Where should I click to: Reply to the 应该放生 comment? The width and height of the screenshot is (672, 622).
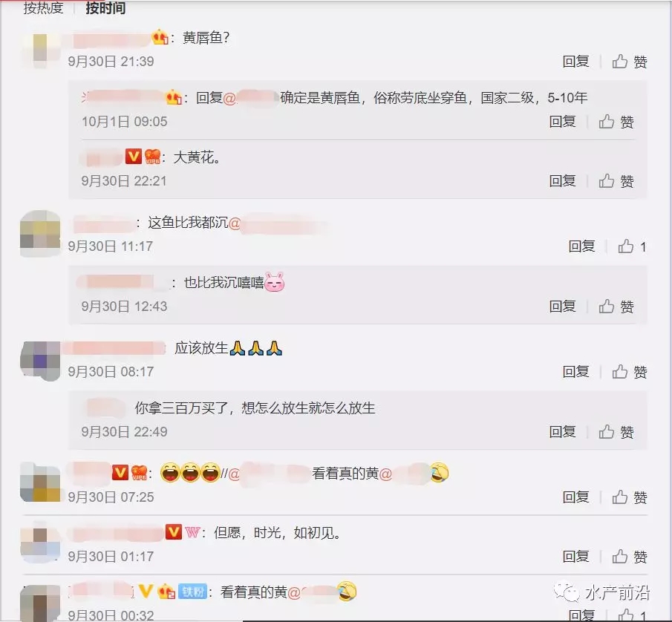[575, 371]
